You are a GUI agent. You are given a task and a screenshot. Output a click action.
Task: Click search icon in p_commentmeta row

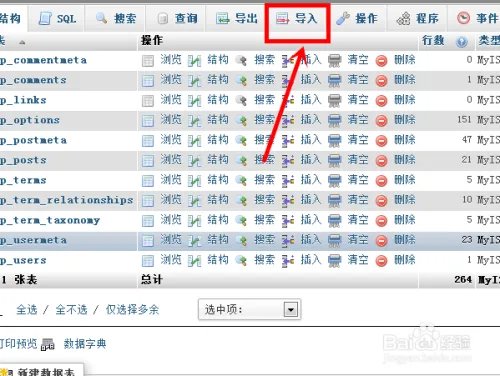click(241, 61)
